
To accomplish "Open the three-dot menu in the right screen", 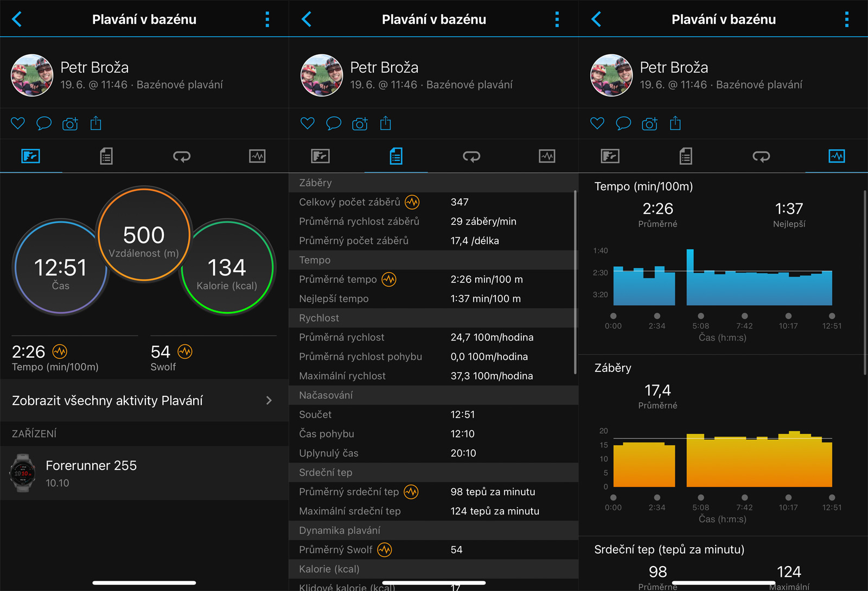I will 846,20.
